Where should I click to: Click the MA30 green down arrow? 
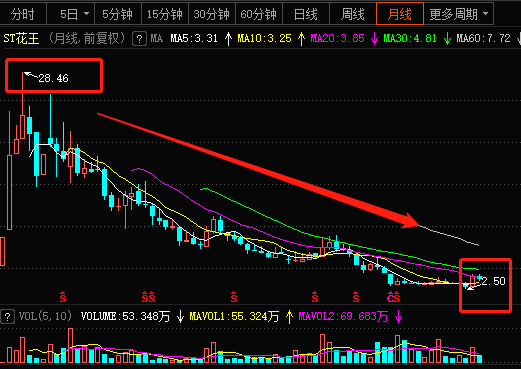[447, 39]
